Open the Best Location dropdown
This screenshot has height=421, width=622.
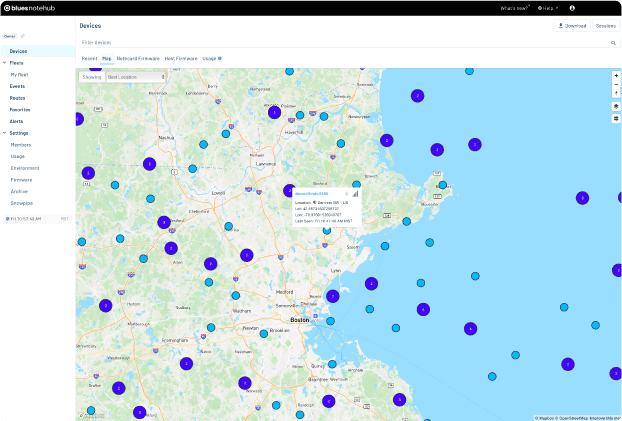pos(135,76)
